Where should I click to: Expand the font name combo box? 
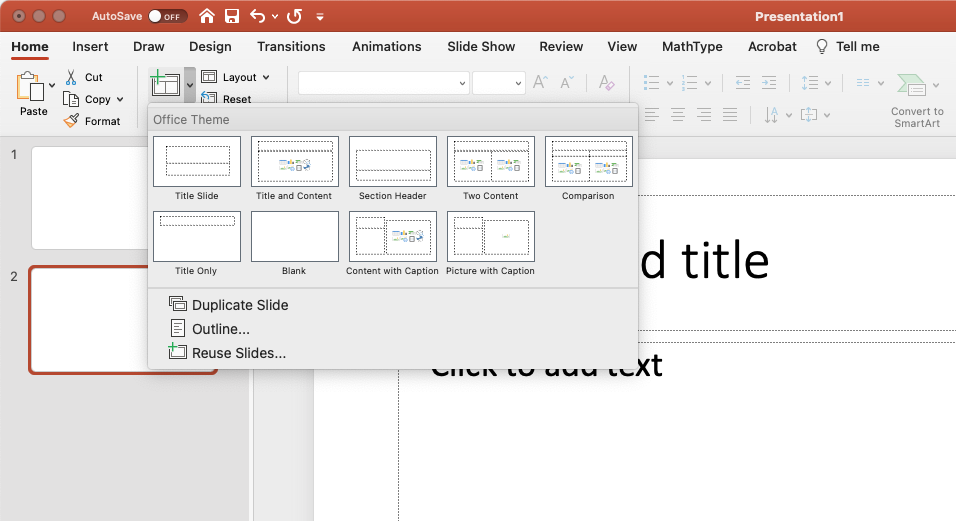tap(462, 84)
